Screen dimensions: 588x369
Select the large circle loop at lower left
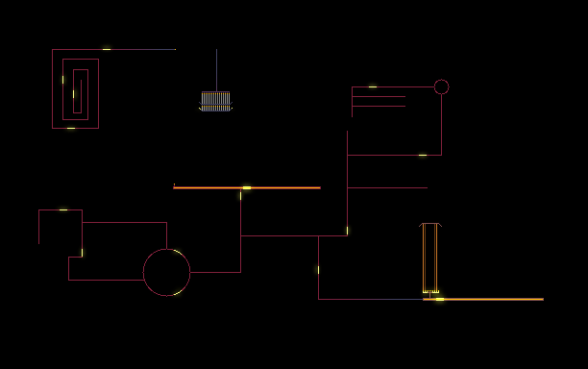167,272
